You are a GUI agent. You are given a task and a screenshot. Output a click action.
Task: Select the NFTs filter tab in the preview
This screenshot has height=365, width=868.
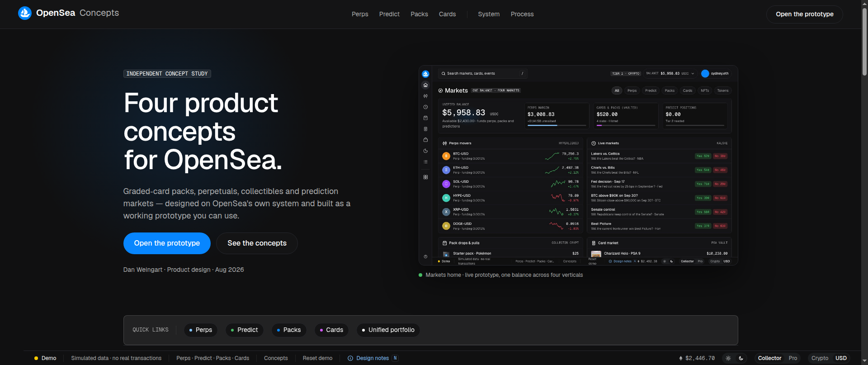(x=705, y=90)
